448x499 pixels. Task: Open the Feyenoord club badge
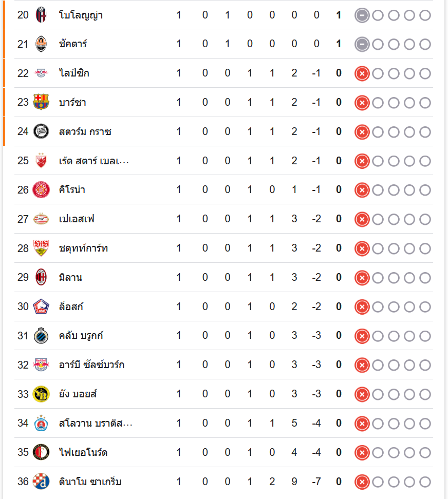click(41, 452)
